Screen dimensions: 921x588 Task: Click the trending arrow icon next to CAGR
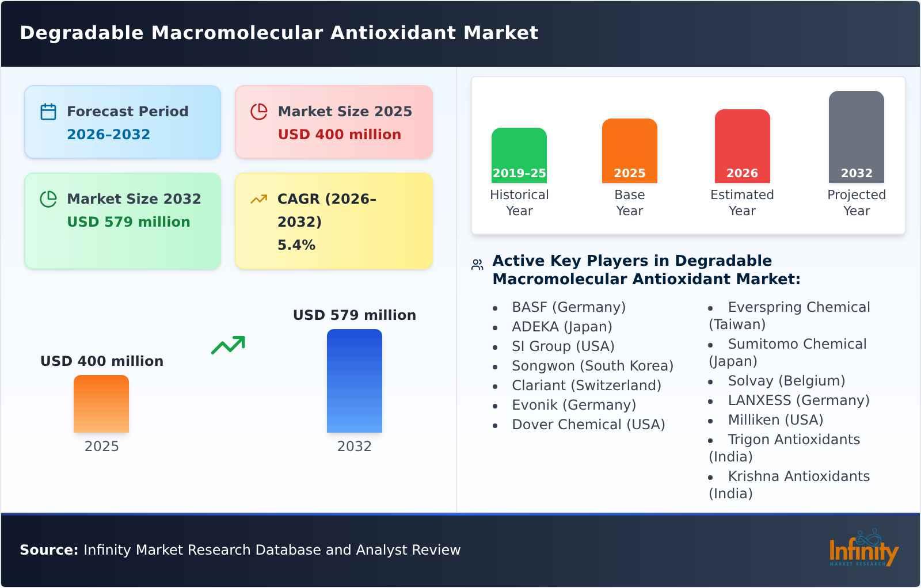(258, 198)
